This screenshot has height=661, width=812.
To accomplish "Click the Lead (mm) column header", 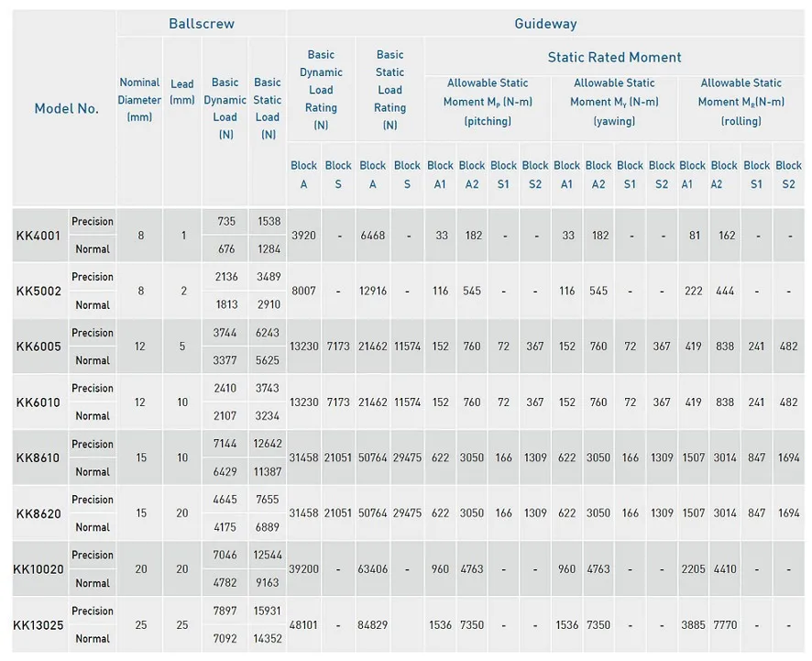I will tap(182, 92).
